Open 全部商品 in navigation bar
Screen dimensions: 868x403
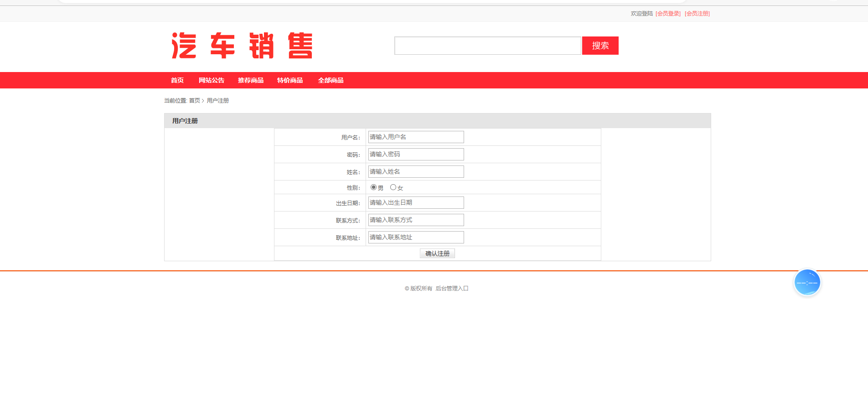[331, 80]
